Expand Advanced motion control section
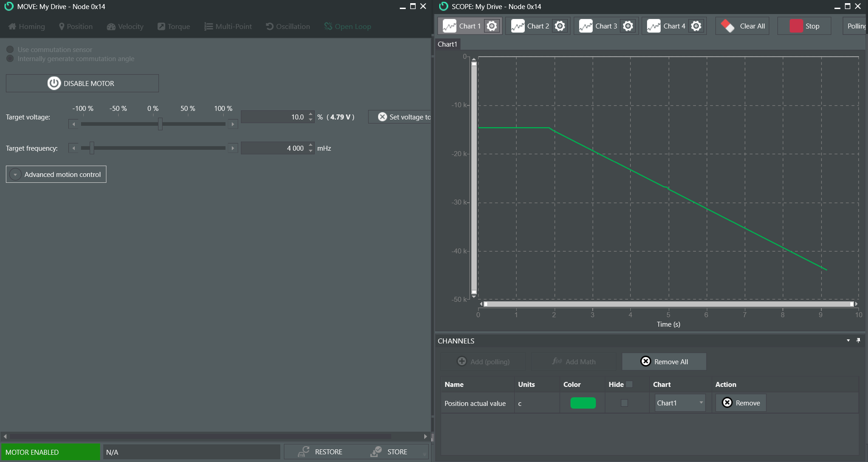The width and height of the screenshot is (868, 462). pos(56,174)
